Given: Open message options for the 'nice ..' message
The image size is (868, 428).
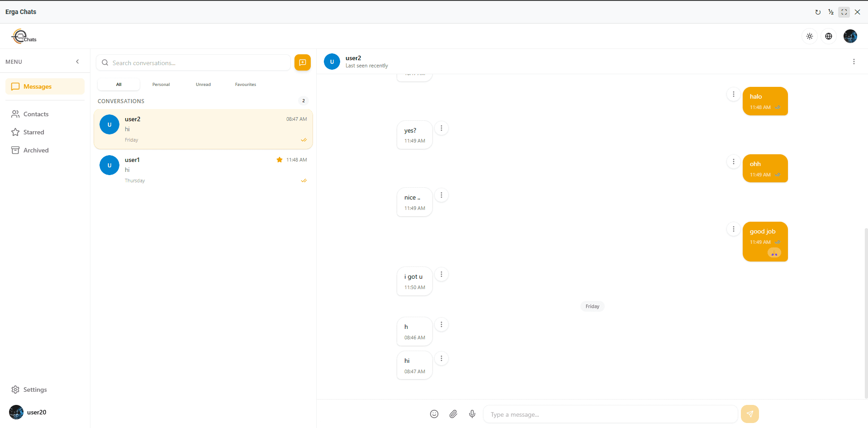Looking at the screenshot, I should 441,195.
